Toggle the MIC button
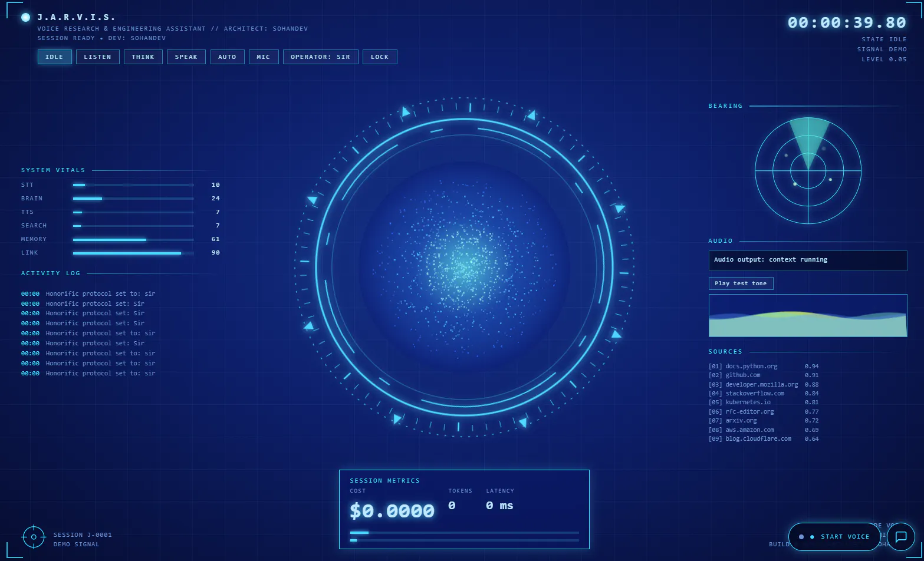The width and height of the screenshot is (924, 561). coord(264,57)
